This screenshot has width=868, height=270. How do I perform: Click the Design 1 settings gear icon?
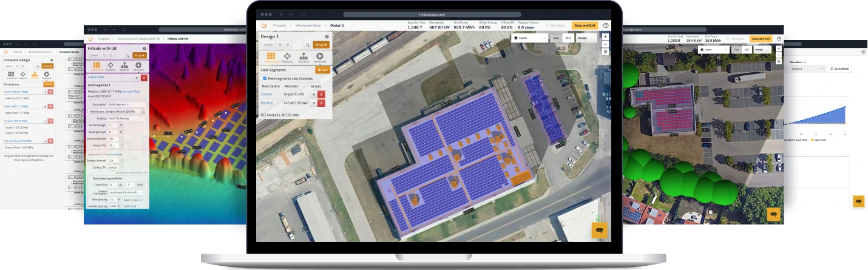tap(327, 36)
